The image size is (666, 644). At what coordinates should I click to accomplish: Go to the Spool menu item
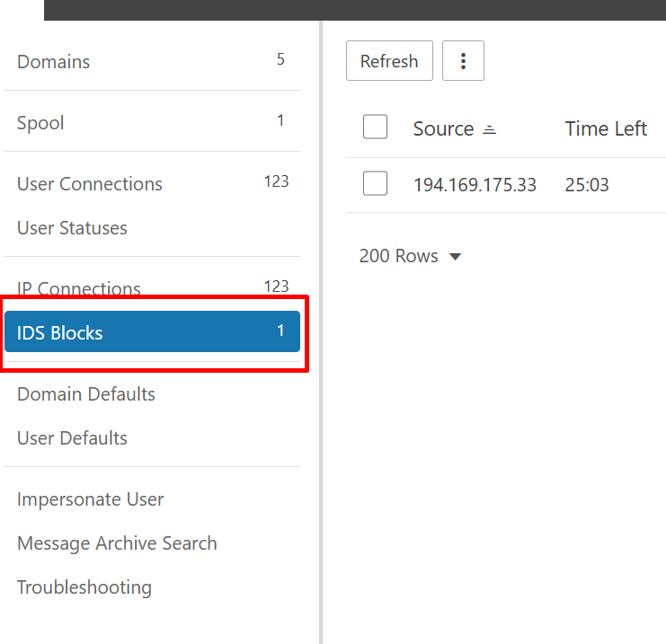tap(40, 123)
